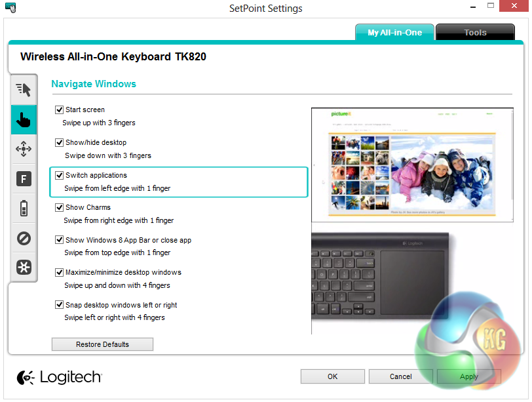
Task: Open the Unifying receiver star icon
Action: pyautogui.click(x=24, y=267)
